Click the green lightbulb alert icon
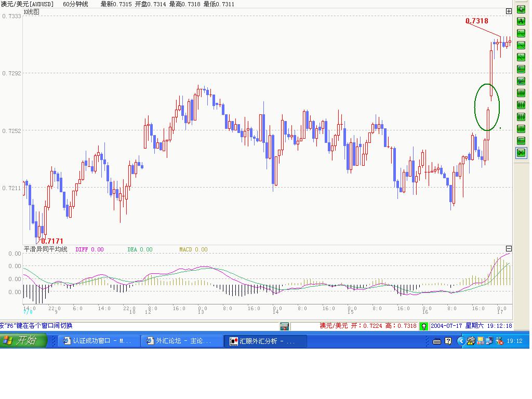Screen dimensions: 532x399 click(x=423, y=326)
